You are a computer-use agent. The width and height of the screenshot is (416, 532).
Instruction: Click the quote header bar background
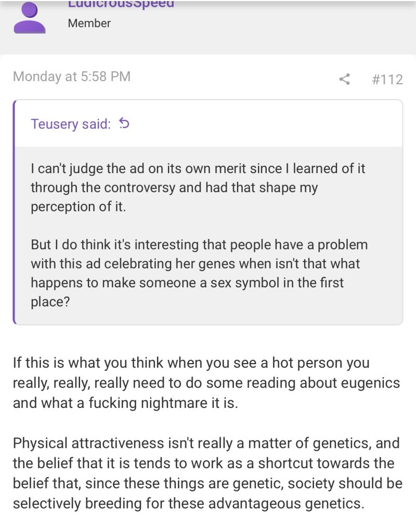pos(260,124)
